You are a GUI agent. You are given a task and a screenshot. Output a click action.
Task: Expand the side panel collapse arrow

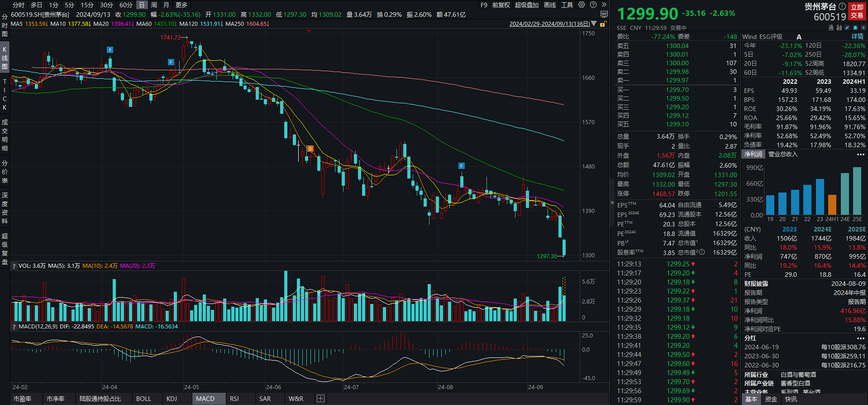click(x=612, y=202)
